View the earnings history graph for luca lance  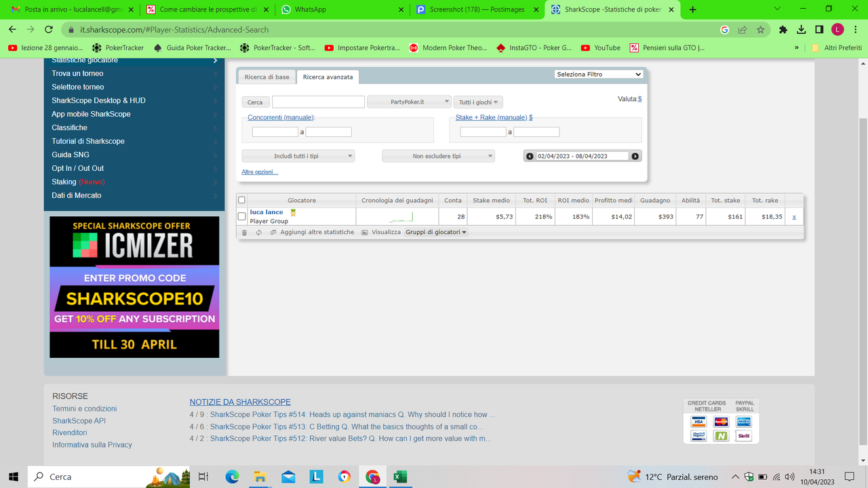click(x=397, y=216)
